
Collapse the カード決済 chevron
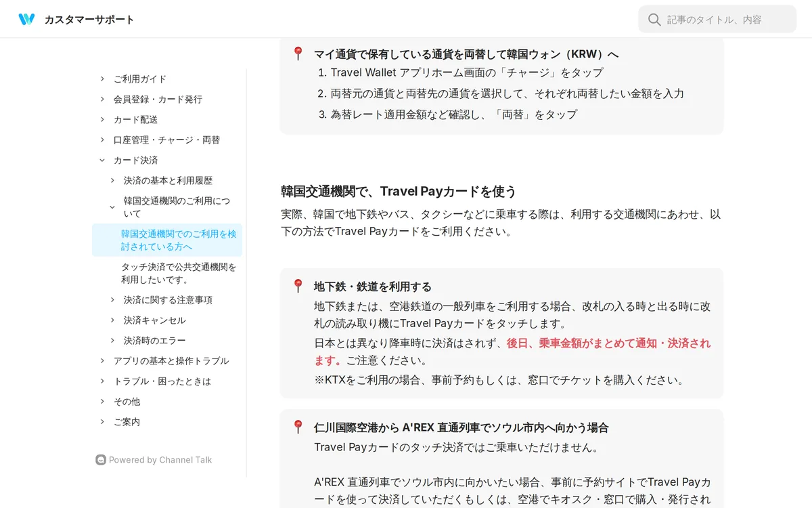click(102, 160)
